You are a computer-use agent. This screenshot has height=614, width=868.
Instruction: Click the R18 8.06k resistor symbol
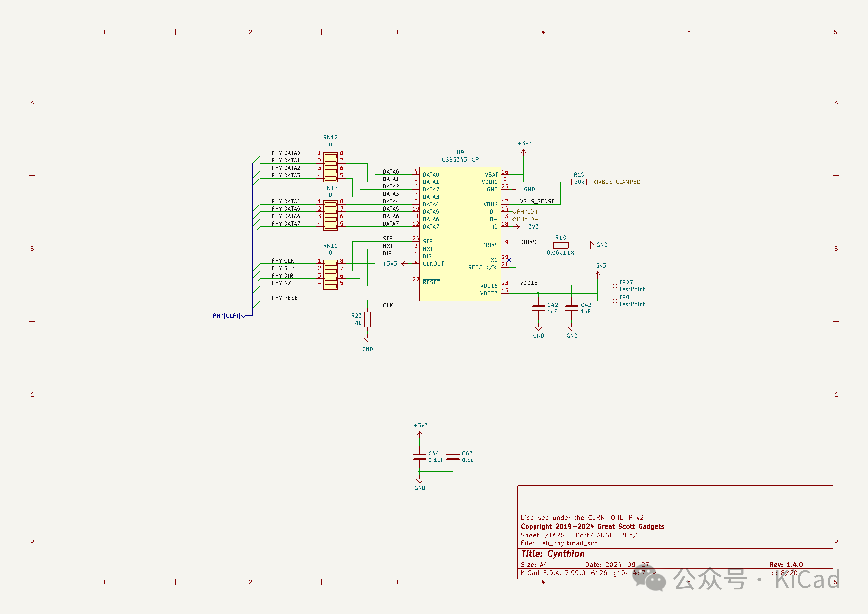(560, 245)
